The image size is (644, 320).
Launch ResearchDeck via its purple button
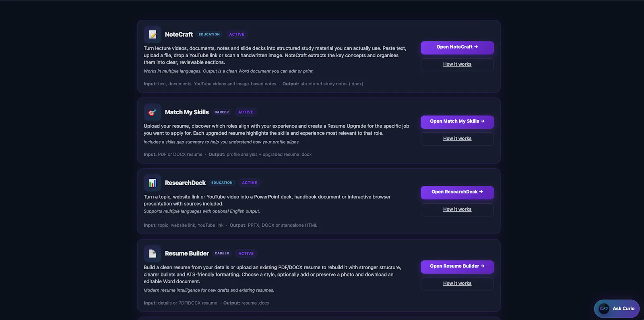[x=457, y=192]
